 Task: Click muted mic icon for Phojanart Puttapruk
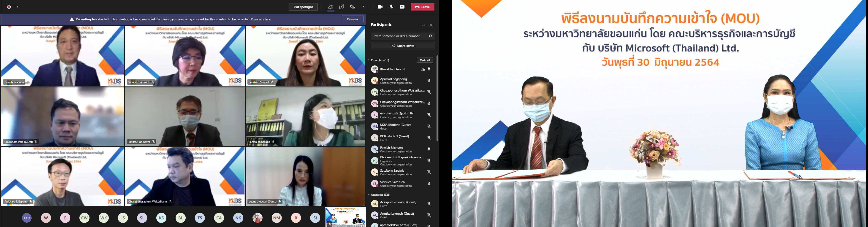point(429,161)
